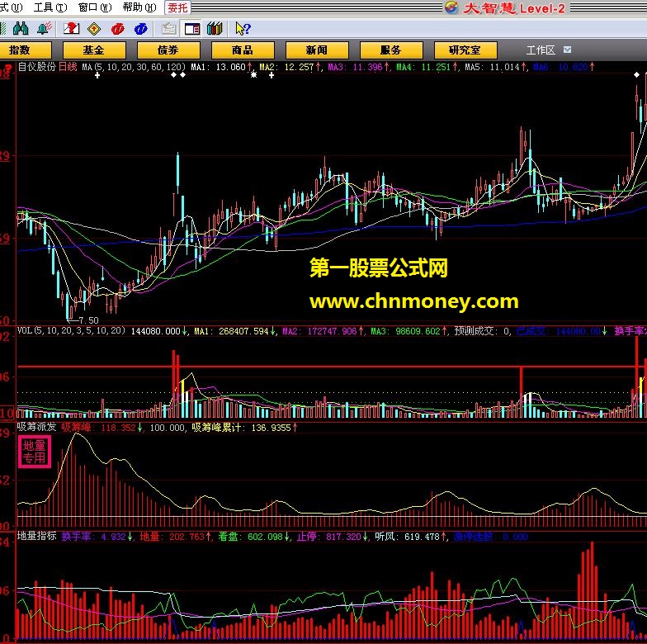
Task: Open the books library icon
Action: click(x=215, y=28)
